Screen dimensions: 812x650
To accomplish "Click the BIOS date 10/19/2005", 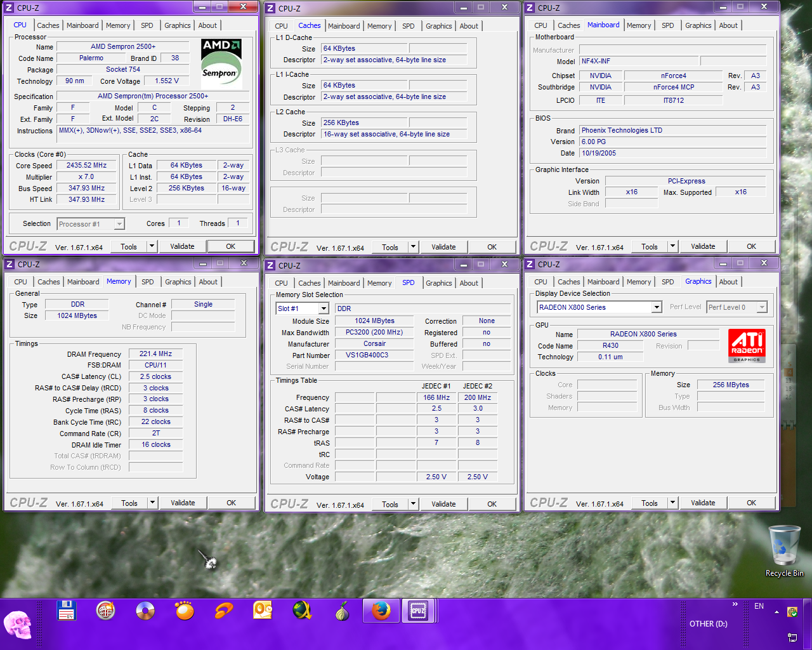I will (x=673, y=153).
